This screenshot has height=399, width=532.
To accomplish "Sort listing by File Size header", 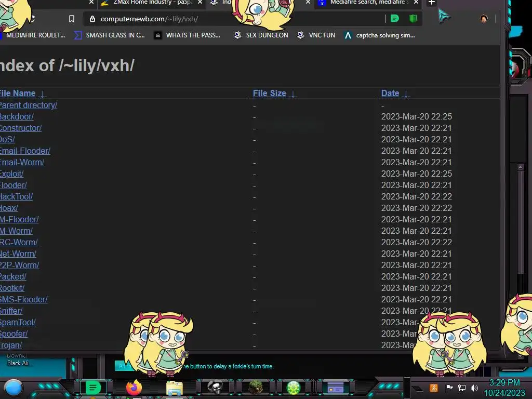I will click(x=274, y=94).
